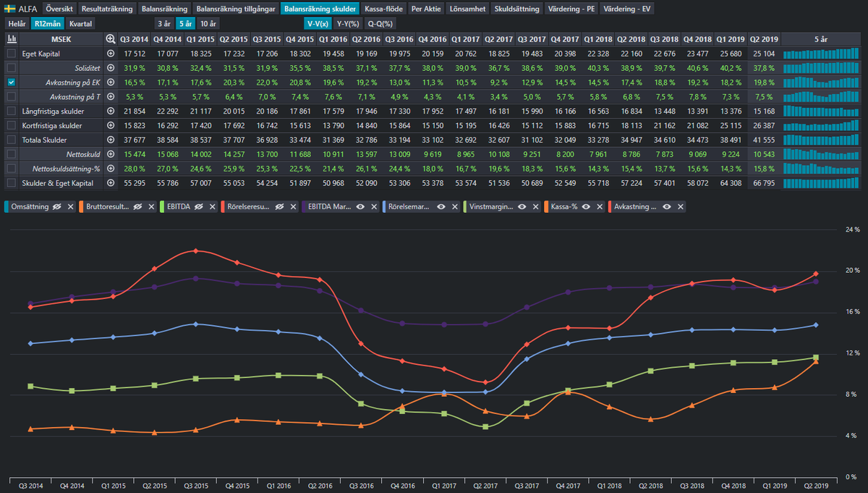This screenshot has width=868, height=493.
Task: Open the Balansräkning tillgångar tab
Action: tap(237, 9)
